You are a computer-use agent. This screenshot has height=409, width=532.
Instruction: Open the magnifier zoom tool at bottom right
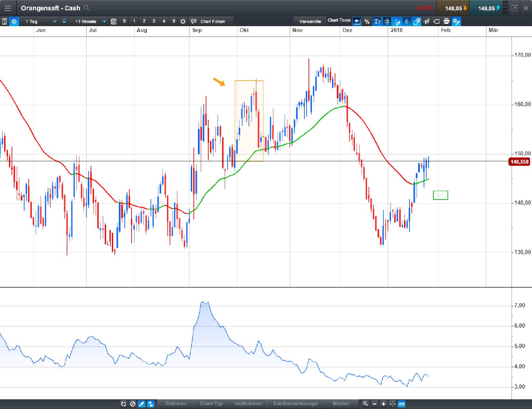point(365,404)
